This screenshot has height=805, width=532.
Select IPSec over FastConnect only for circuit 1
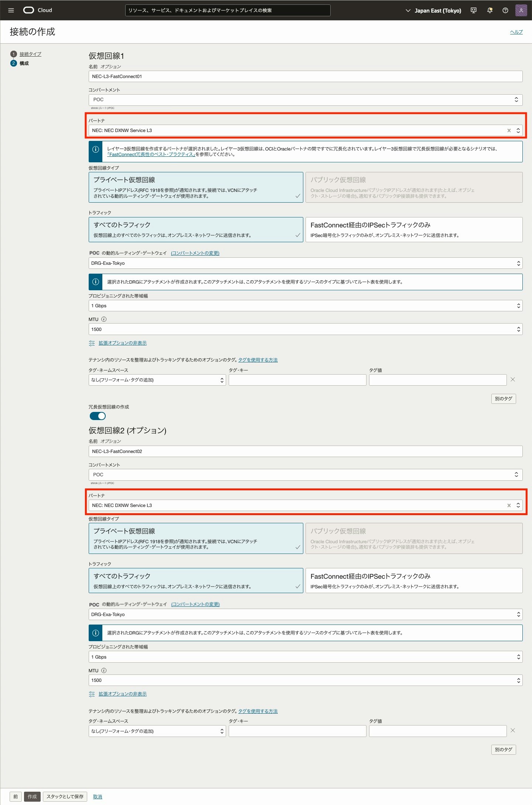tap(414, 230)
